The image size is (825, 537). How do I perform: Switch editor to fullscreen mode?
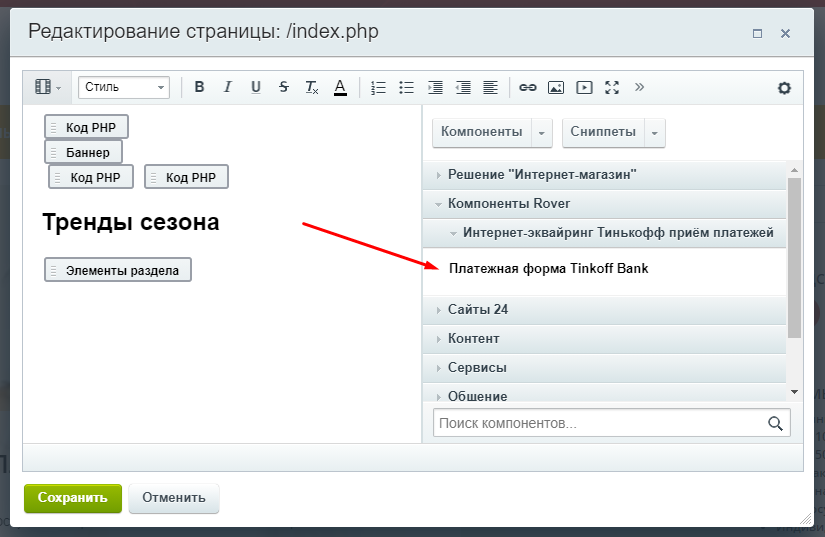(x=612, y=87)
